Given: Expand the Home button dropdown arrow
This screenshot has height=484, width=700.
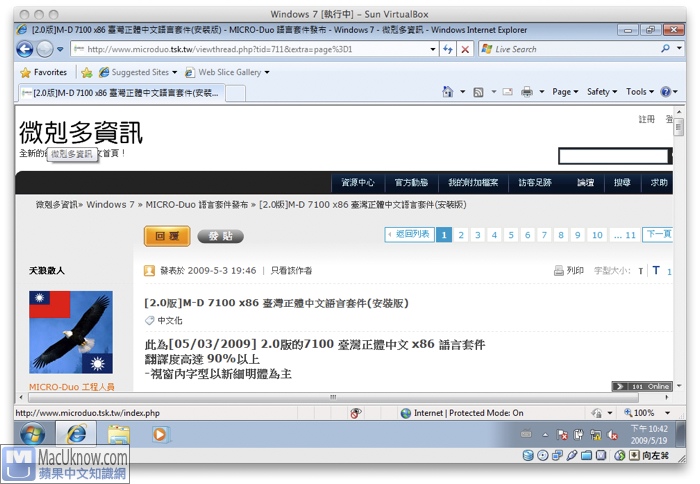Looking at the screenshot, I should pos(462,92).
